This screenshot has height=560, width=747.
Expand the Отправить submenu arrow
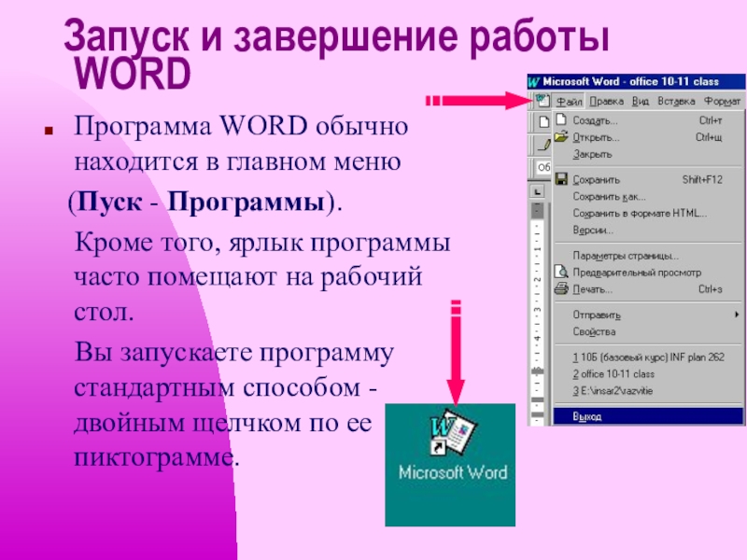[x=737, y=315]
